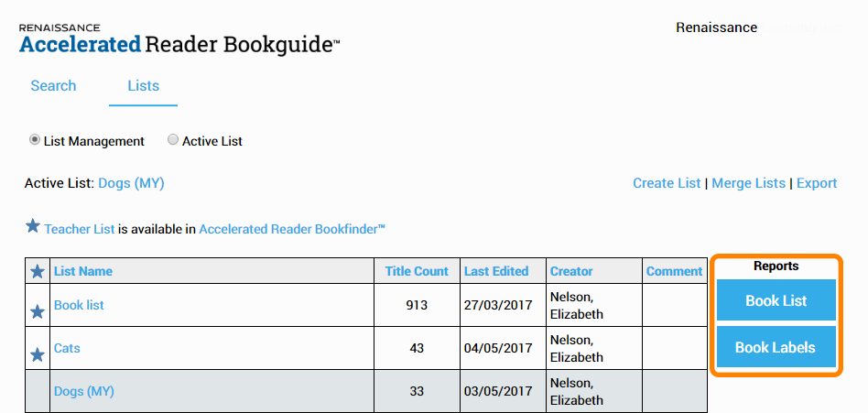This screenshot has width=868, height=413.
Task: Sort by Title Count column
Action: pos(417,271)
